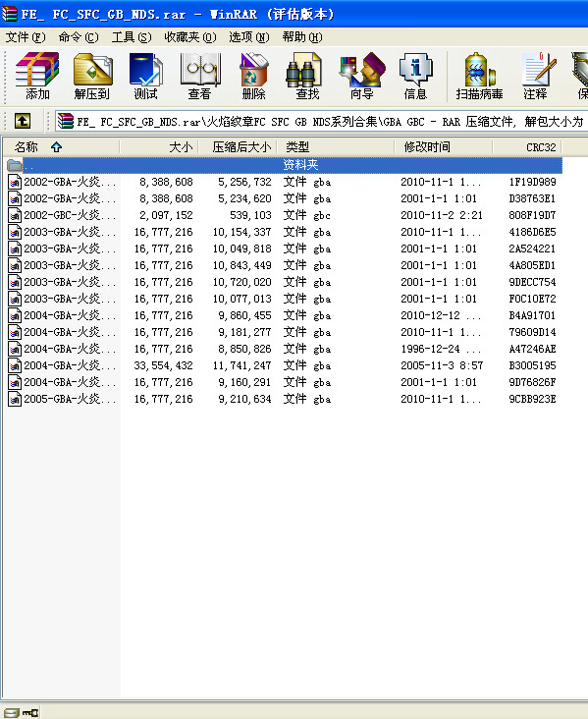Click file icon of the 2005-GBA row
This screenshot has height=719, width=588.
click(x=15, y=399)
